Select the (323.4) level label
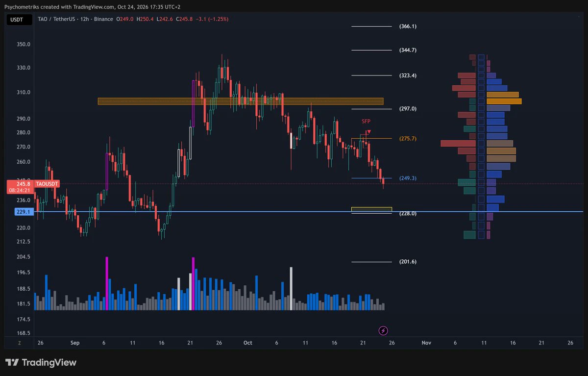Image resolution: width=588 pixels, height=376 pixels. [408, 75]
